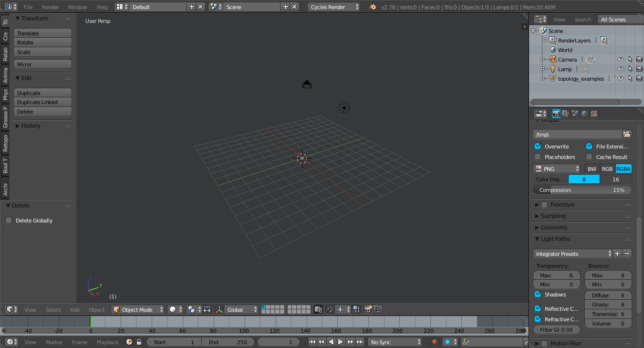Uncheck the Shadows option under Light Paths
Viewport: 644px width, 348px height.
pyautogui.click(x=537, y=295)
